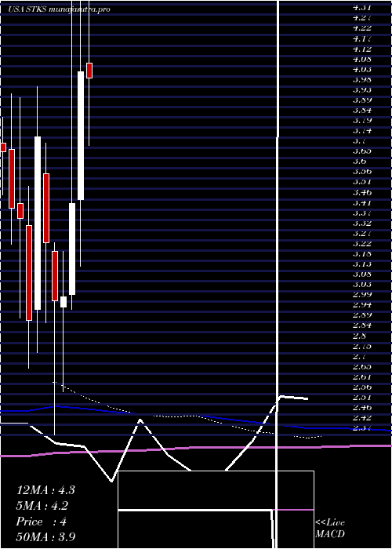This screenshot has height=549, width=392.
Task: Click the 3.65 price axis label
Action: pos(362,151)
